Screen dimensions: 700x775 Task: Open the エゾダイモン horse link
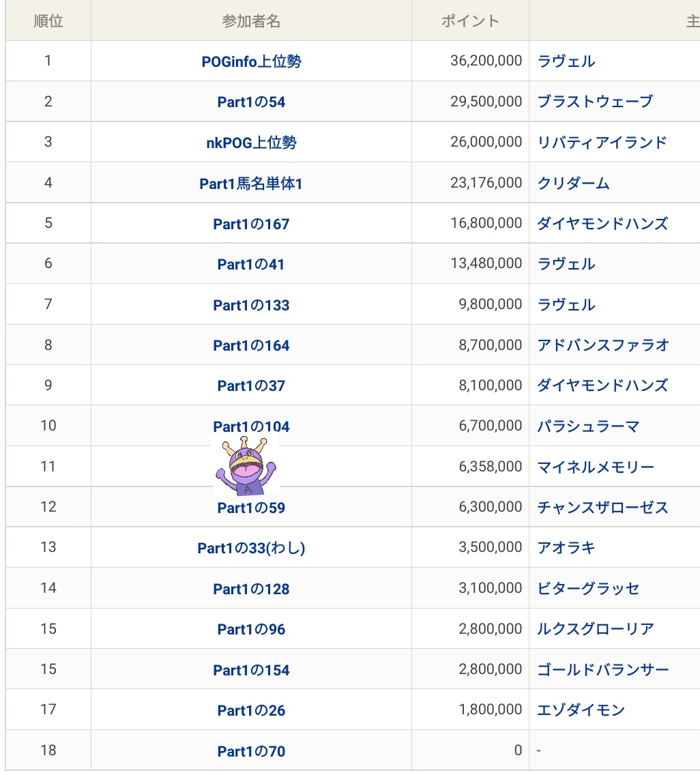[x=581, y=710]
